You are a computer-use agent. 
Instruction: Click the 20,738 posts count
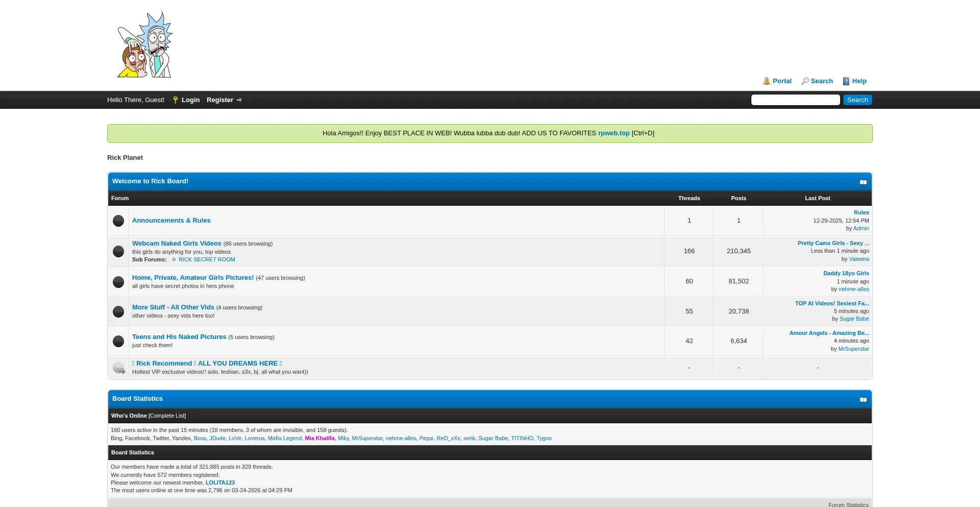pos(739,311)
